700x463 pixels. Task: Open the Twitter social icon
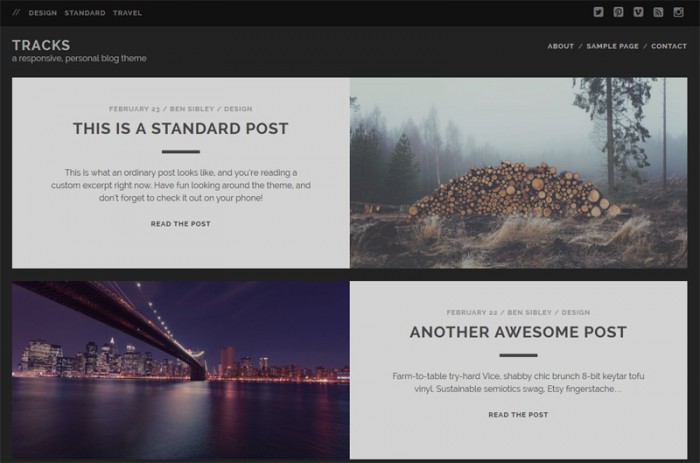598,12
